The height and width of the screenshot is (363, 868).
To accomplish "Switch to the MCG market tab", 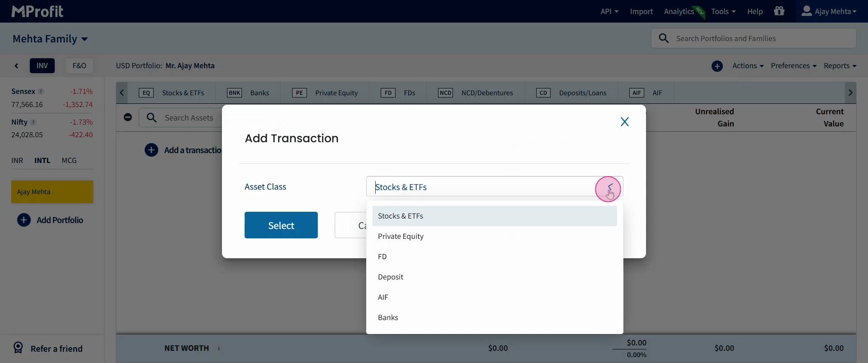I will (69, 160).
